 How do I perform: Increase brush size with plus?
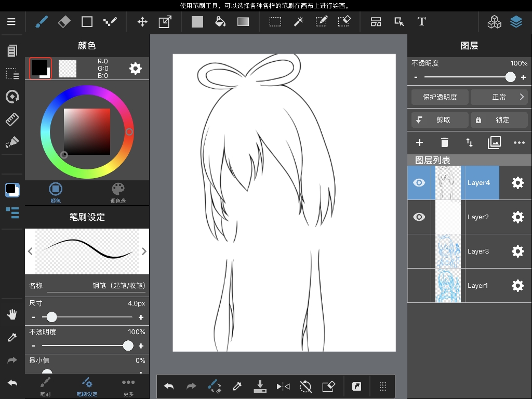(141, 317)
